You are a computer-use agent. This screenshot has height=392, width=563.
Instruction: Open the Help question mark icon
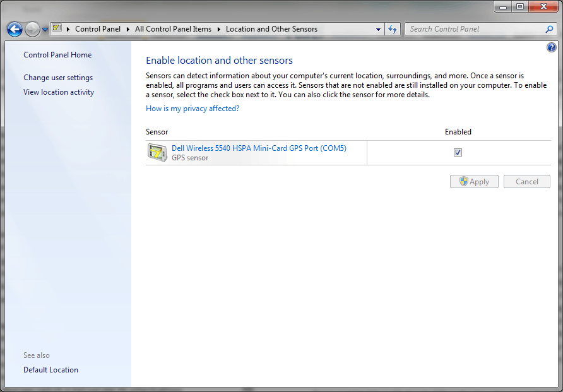(x=551, y=47)
